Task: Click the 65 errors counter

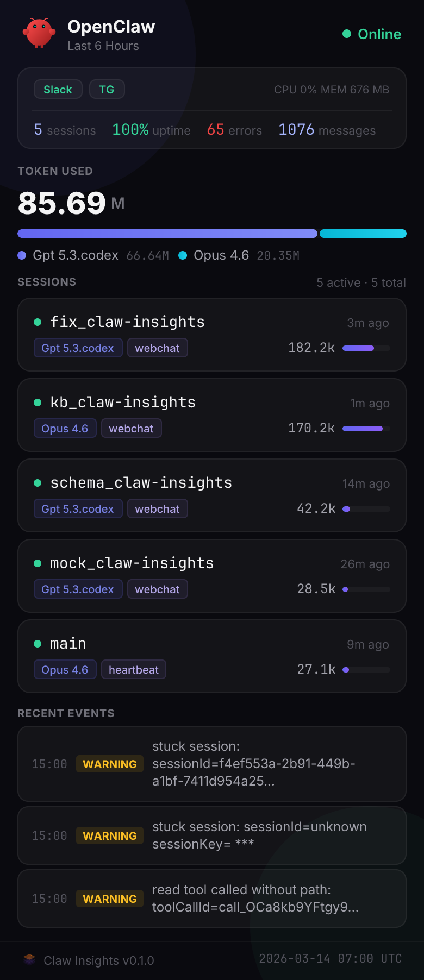Action: coord(234,130)
